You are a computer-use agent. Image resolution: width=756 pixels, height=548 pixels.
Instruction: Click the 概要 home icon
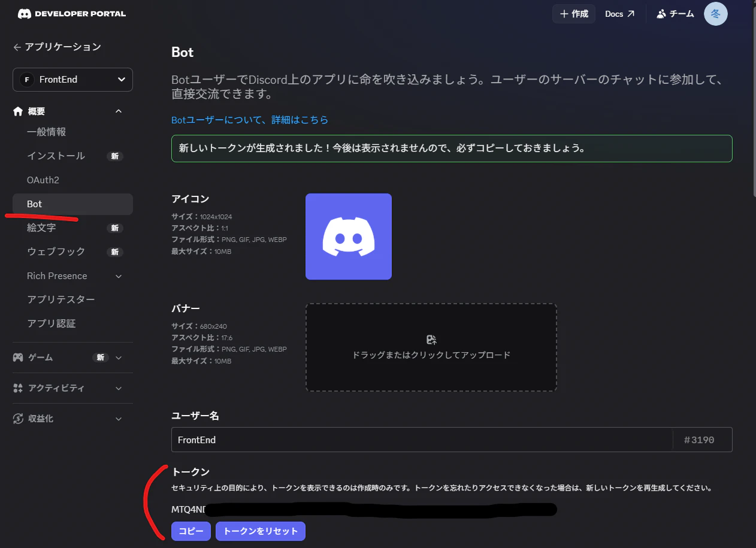coord(18,111)
